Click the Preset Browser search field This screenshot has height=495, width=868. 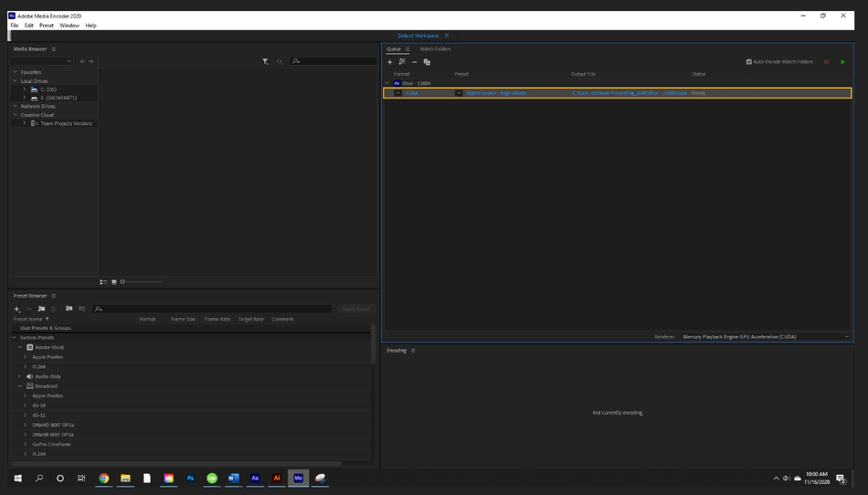pos(213,309)
